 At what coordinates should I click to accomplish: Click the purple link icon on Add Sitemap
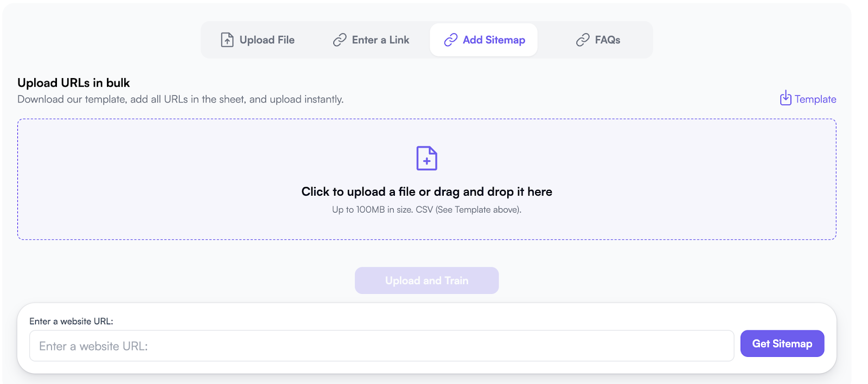coord(451,40)
